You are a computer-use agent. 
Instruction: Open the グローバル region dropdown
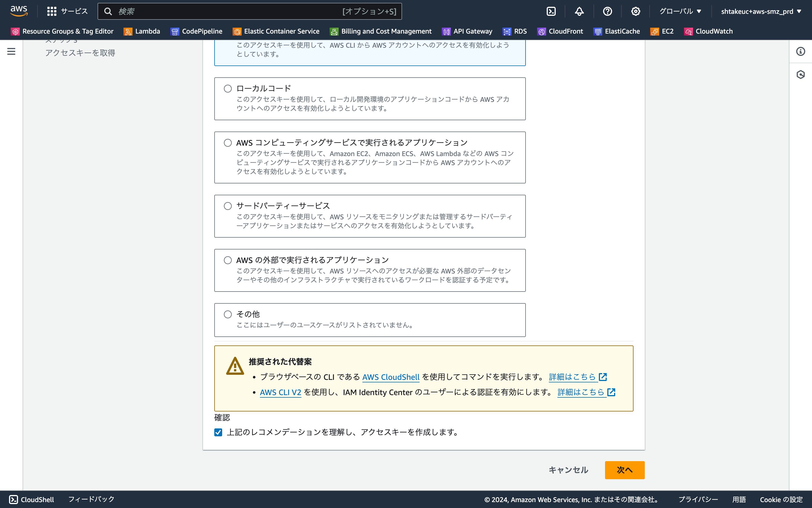(x=680, y=11)
